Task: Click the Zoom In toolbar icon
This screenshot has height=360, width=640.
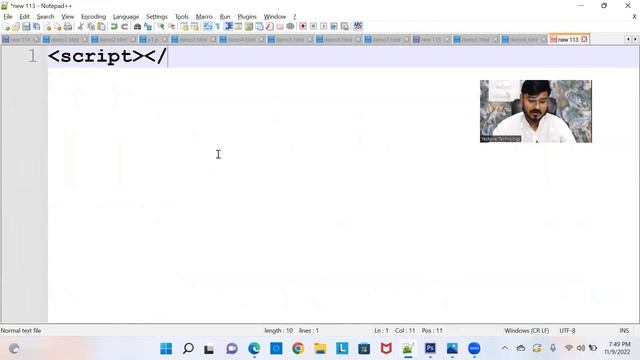Action: 161,27
